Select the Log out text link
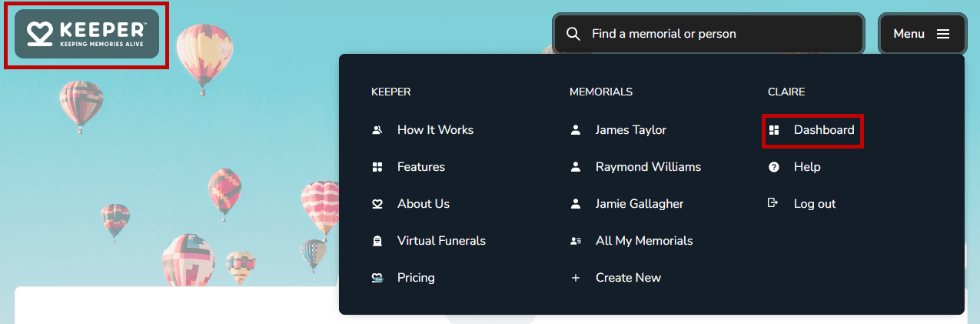Viewport: 980px width, 324px height. 815,204
